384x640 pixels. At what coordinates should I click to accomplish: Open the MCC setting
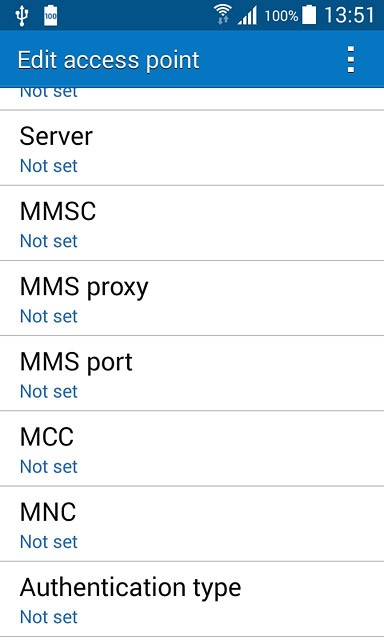[192, 448]
